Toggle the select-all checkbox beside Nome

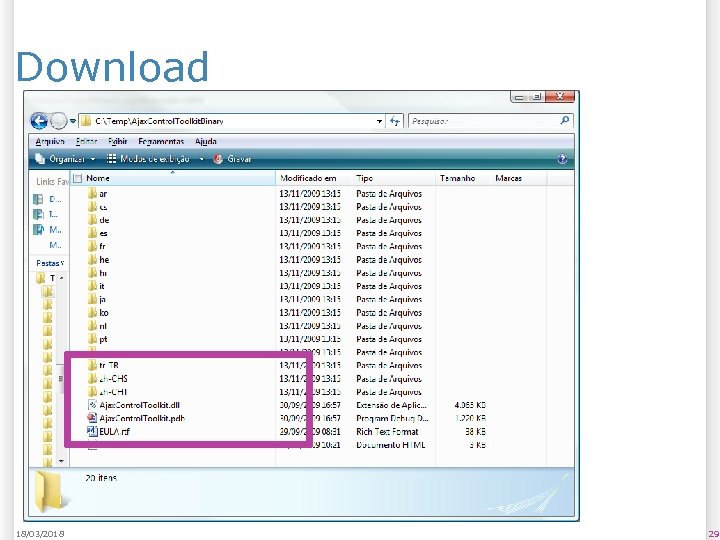78,178
